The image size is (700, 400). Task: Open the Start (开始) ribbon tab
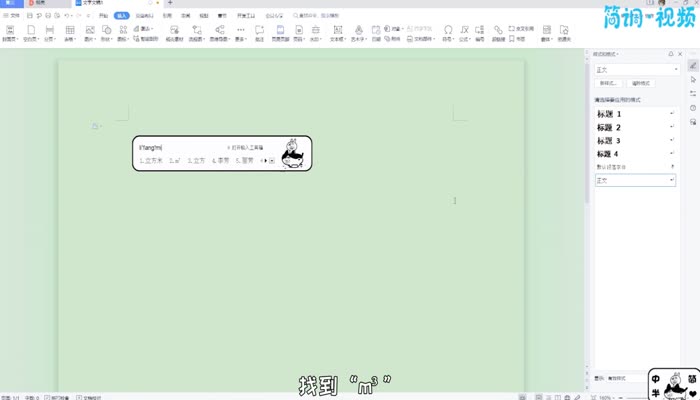pos(104,16)
